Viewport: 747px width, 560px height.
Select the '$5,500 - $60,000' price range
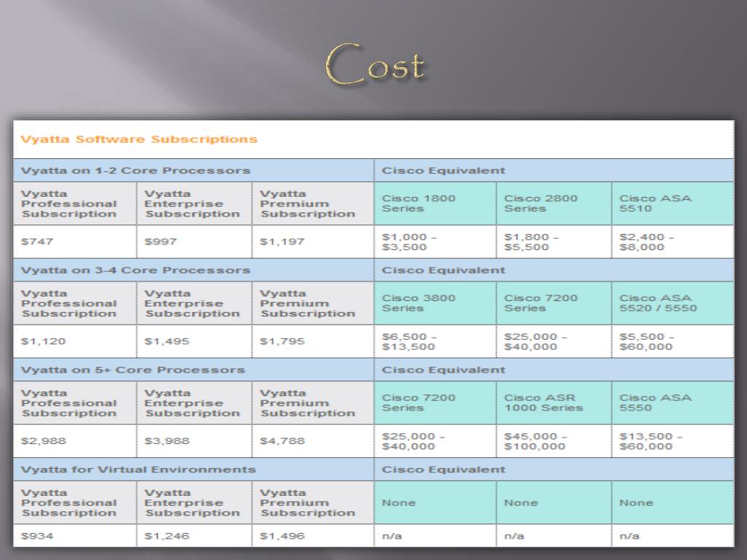(646, 341)
